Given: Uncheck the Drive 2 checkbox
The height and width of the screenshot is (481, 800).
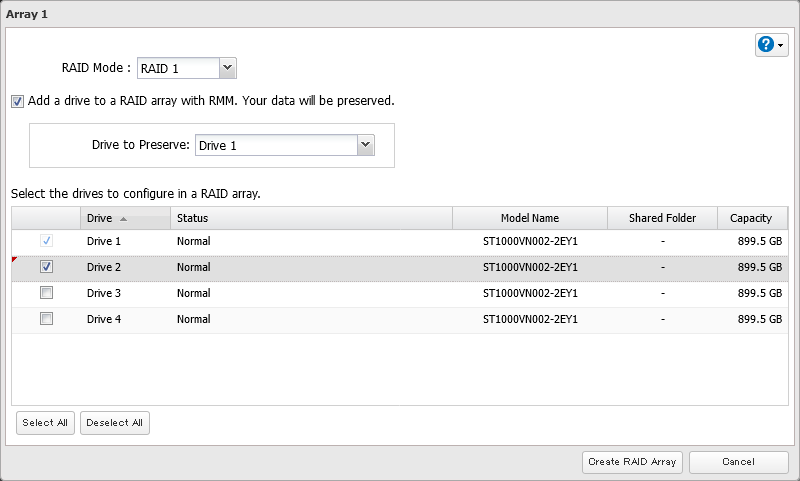Looking at the screenshot, I should pyautogui.click(x=46, y=267).
